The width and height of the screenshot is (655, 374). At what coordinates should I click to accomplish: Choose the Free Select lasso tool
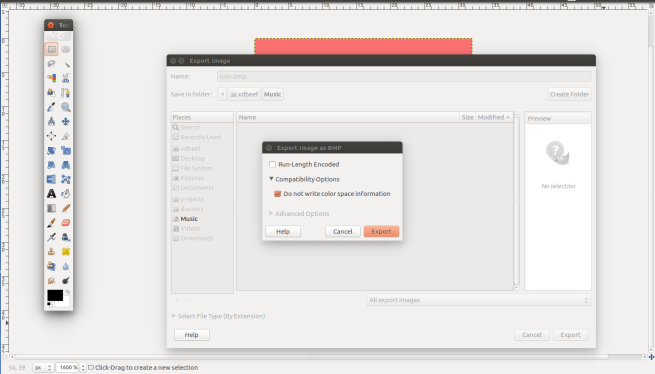pyautogui.click(x=51, y=64)
